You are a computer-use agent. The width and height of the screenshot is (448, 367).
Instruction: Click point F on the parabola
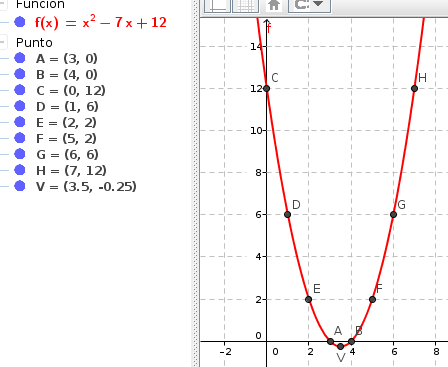tap(372, 299)
